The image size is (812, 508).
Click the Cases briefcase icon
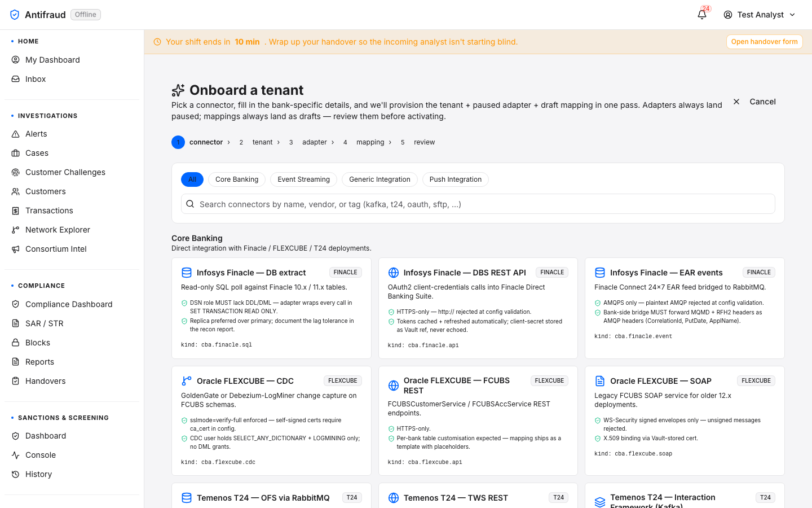click(x=16, y=153)
